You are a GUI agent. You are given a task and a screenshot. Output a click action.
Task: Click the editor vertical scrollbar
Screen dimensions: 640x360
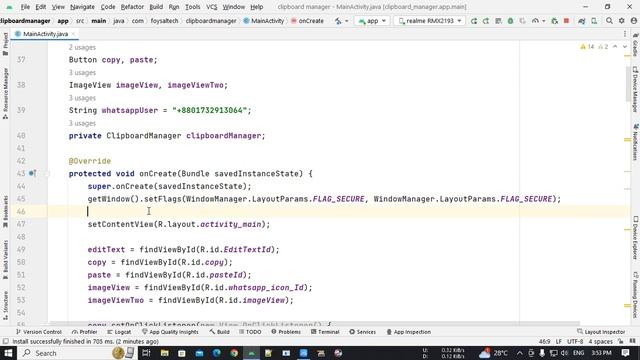628,83
